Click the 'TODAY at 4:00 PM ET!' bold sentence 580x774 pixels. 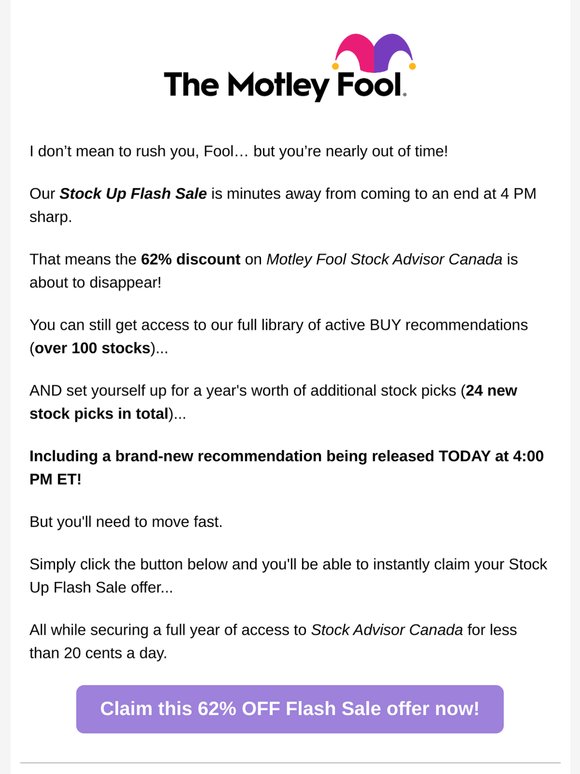coord(286,467)
